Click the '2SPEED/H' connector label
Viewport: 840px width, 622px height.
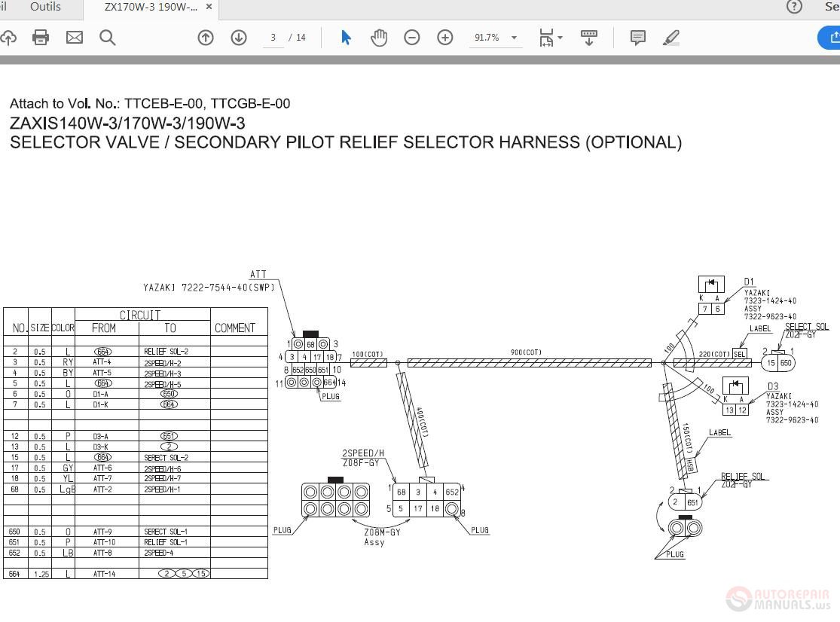click(x=363, y=453)
